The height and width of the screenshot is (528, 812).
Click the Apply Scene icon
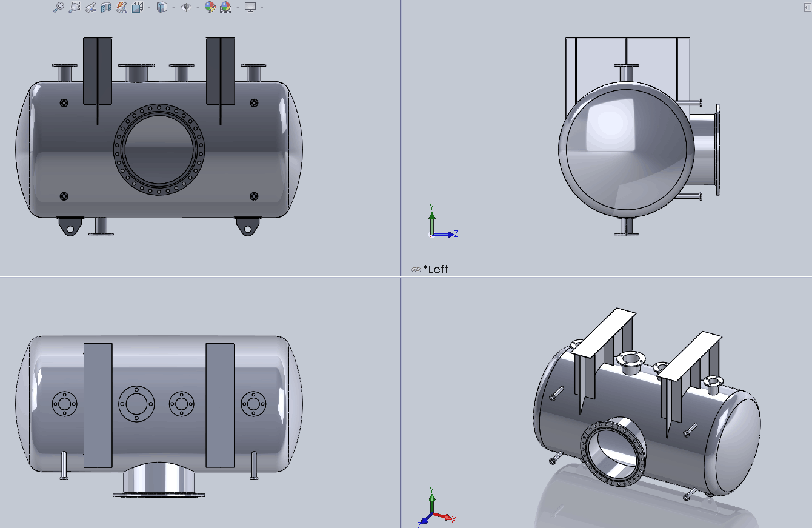[x=225, y=7]
